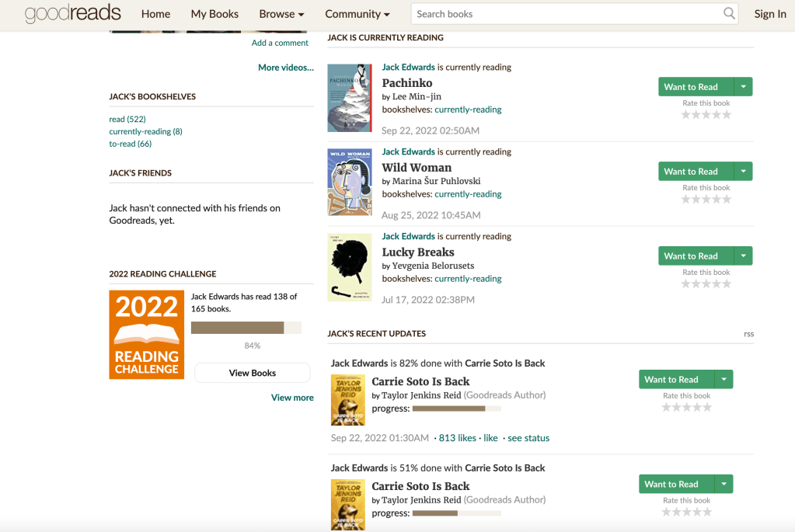Open the Wild Woman book cover
Viewport: 795px width, 532px height.
[349, 182]
